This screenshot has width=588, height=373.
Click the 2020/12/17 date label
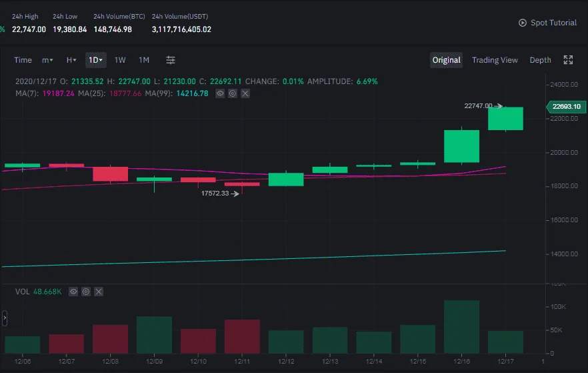pos(36,81)
